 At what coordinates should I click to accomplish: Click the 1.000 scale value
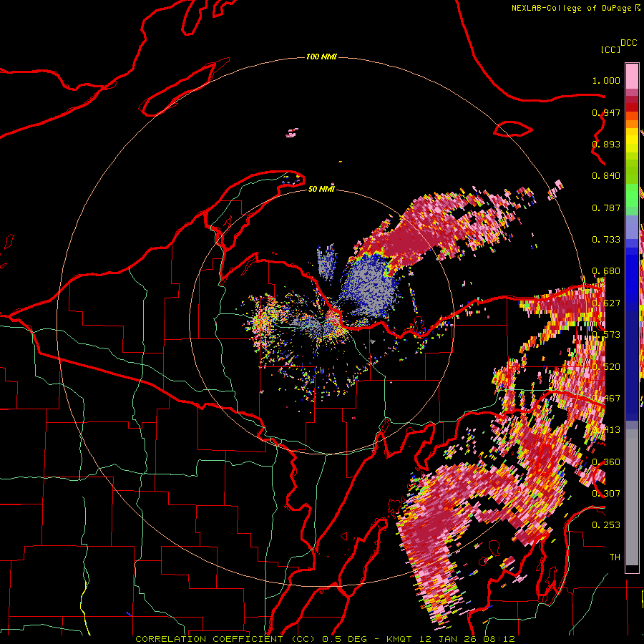[x=606, y=80]
